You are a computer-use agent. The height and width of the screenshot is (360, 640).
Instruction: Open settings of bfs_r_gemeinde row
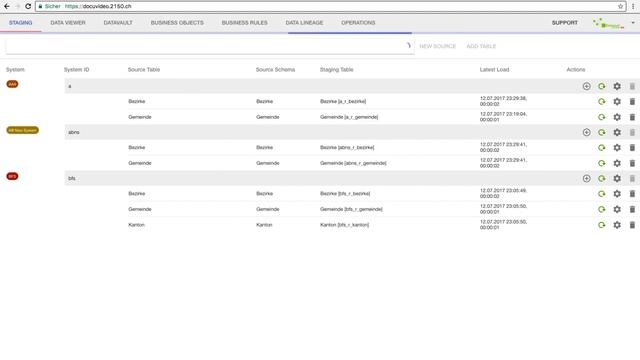coord(617,209)
